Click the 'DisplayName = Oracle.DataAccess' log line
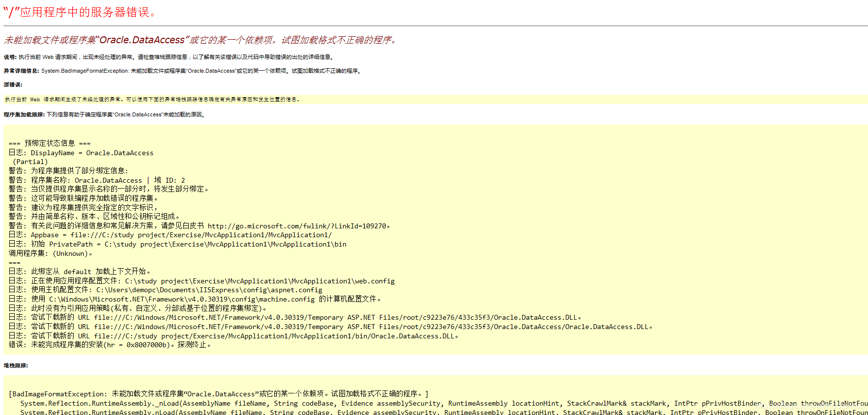Image resolution: width=868 pixels, height=415 pixels. [x=81, y=153]
